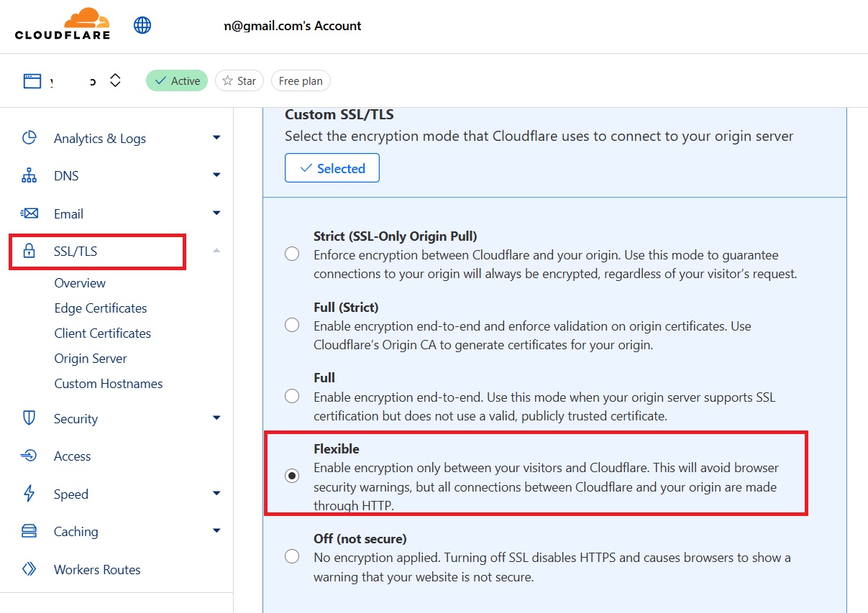Viewport: 868px width, 613px height.
Task: Click the SSL/TLS lock icon
Action: coord(29,251)
